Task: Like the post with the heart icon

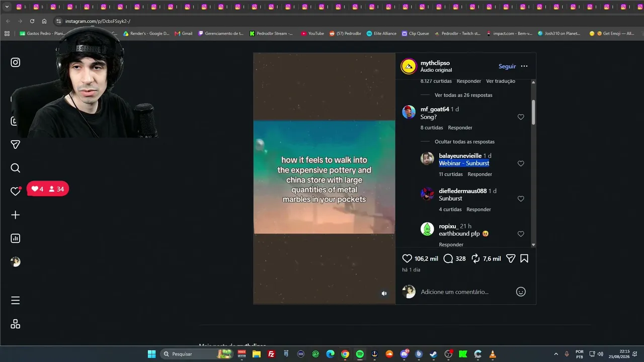Action: point(407,258)
